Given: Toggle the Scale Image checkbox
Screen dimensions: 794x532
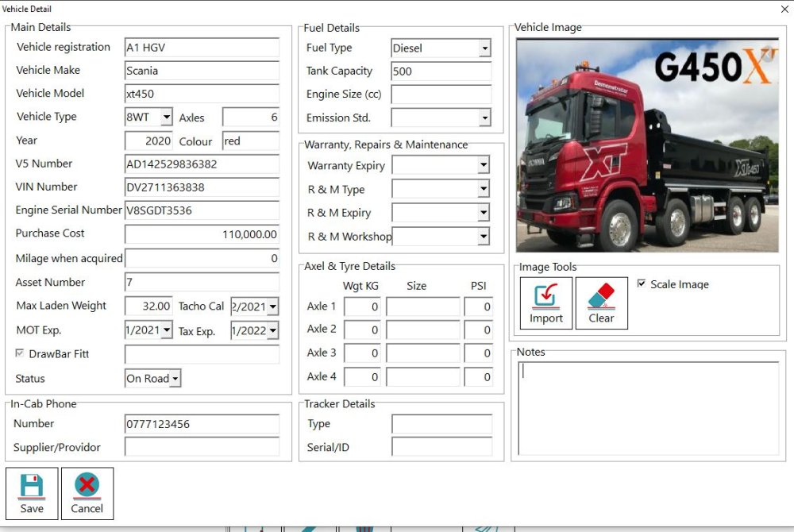Looking at the screenshot, I should pos(641,283).
